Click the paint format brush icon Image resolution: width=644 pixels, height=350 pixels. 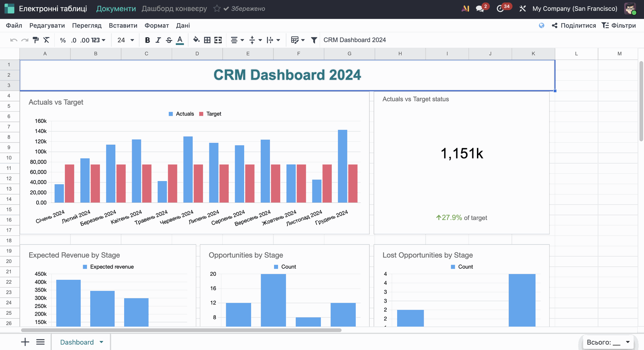point(36,40)
